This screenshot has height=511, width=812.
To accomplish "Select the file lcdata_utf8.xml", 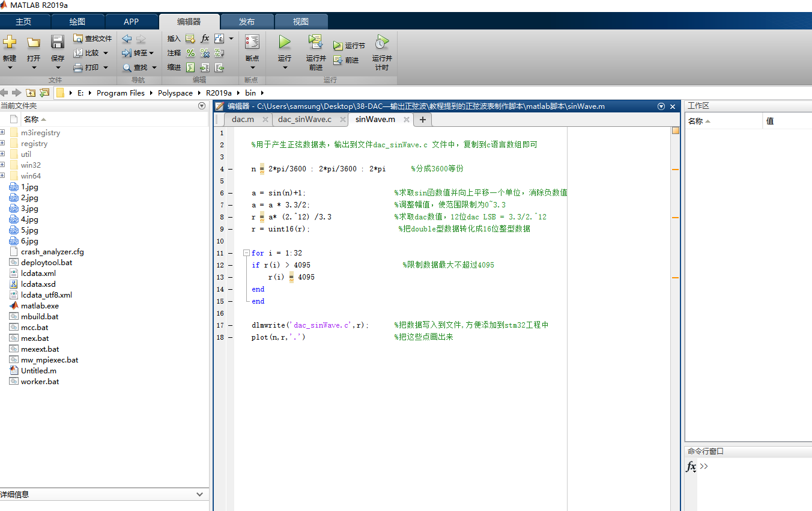I will (x=46, y=295).
